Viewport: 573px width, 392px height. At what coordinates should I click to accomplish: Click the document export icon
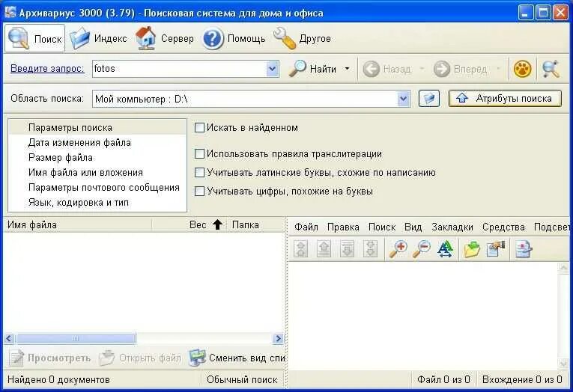(524, 249)
